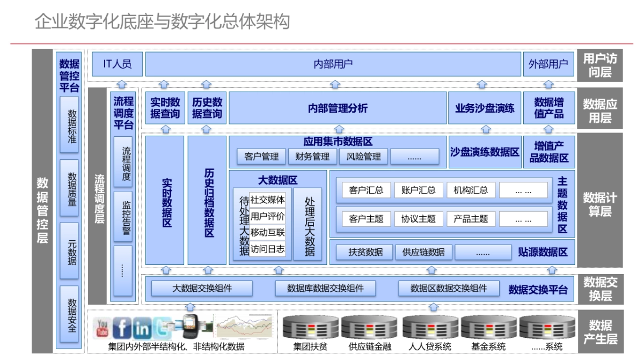Switch to the 用户访问层 label
Viewport: 644px width, 362px height.
pyautogui.click(x=601, y=64)
